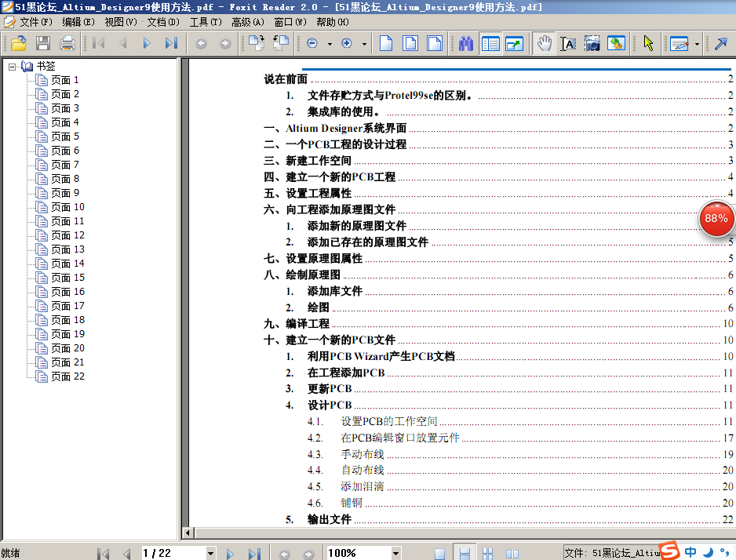The width and height of the screenshot is (736, 560).
Task: Click the red 88% floating ball
Action: (716, 219)
